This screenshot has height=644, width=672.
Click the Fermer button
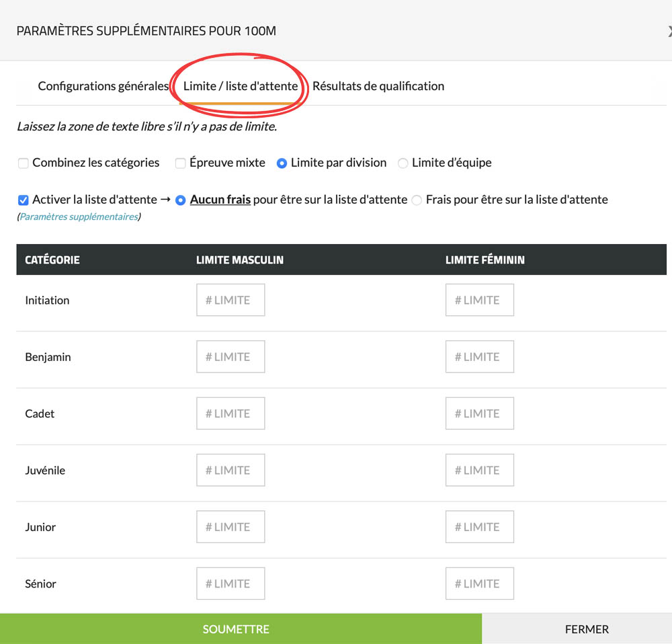pos(586,629)
